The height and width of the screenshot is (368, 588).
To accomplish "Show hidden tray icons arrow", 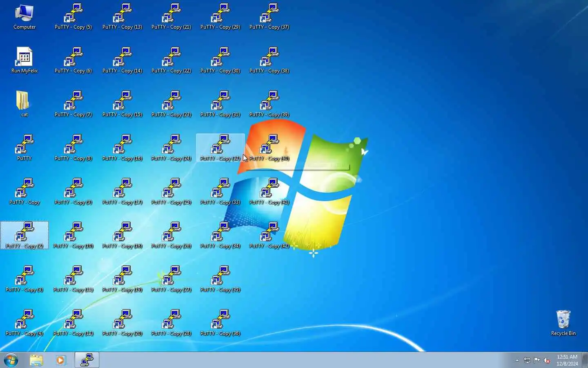I will point(517,361).
